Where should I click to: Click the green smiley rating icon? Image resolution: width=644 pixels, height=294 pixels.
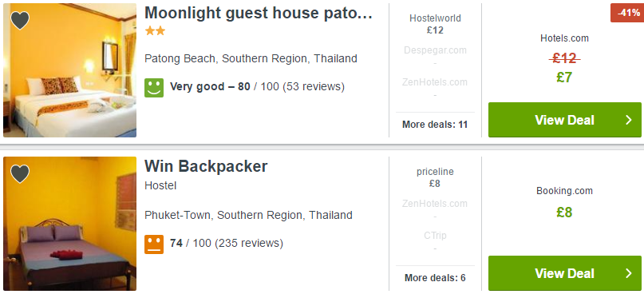tap(154, 88)
